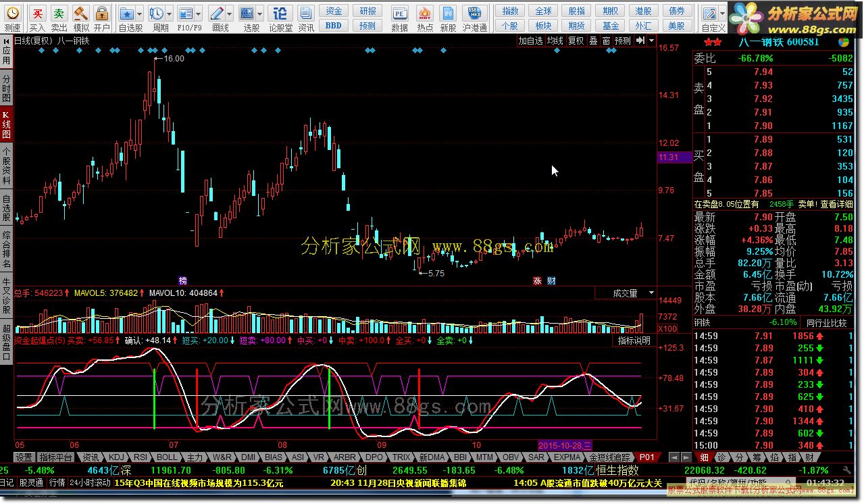
Task: Click the 2015-10-28 date label
Action: tap(565, 445)
